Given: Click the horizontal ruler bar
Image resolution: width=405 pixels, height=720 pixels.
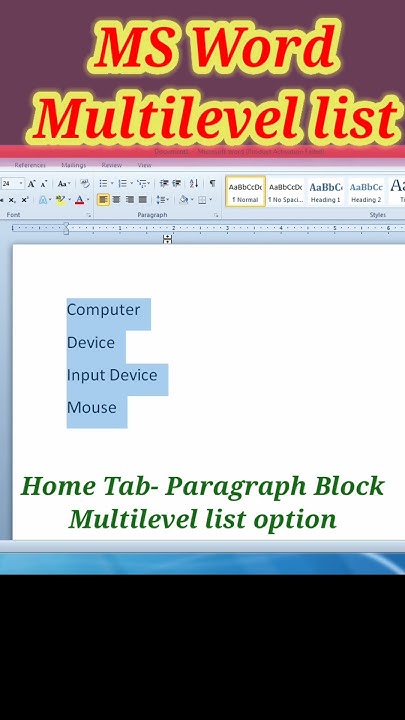Looking at the screenshot, I should tap(209, 228).
